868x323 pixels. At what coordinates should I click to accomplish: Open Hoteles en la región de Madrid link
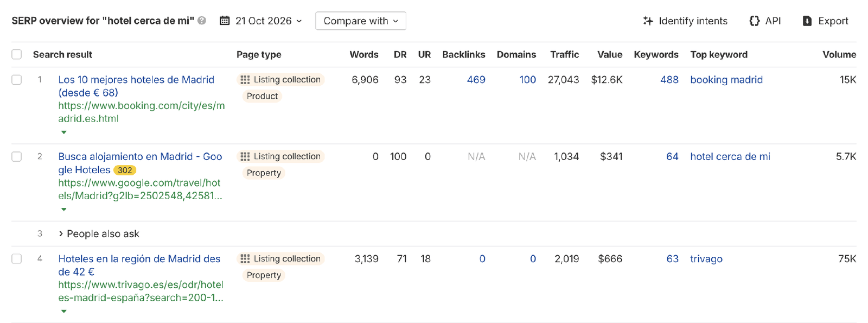pos(139,265)
